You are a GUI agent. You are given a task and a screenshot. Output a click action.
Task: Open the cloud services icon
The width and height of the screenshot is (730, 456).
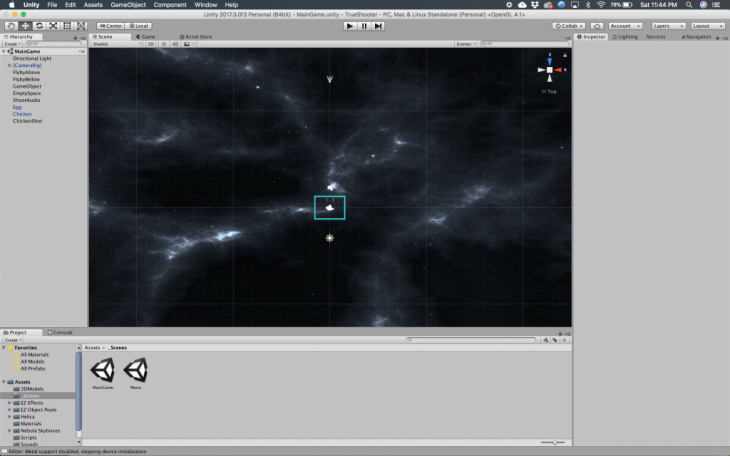click(597, 25)
